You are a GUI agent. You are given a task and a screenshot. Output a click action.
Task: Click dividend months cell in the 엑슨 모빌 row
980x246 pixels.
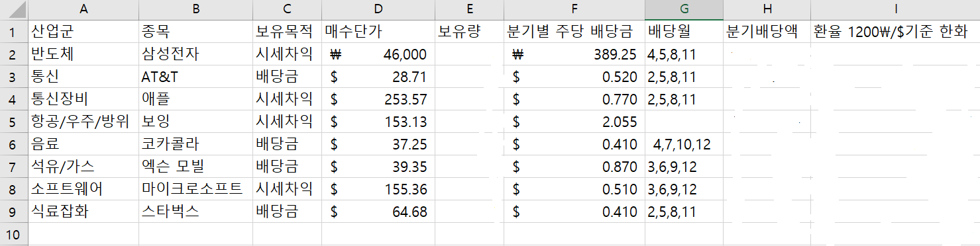pyautogui.click(x=684, y=166)
